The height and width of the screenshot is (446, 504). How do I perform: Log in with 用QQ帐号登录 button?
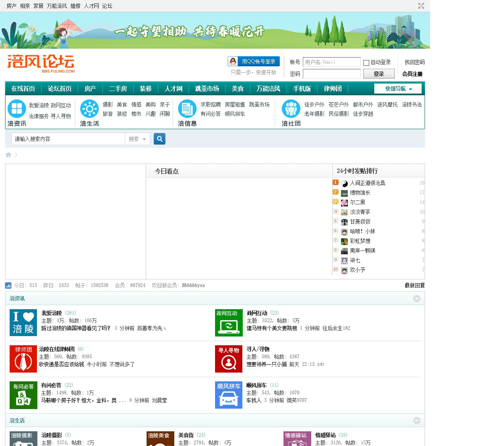(x=254, y=62)
